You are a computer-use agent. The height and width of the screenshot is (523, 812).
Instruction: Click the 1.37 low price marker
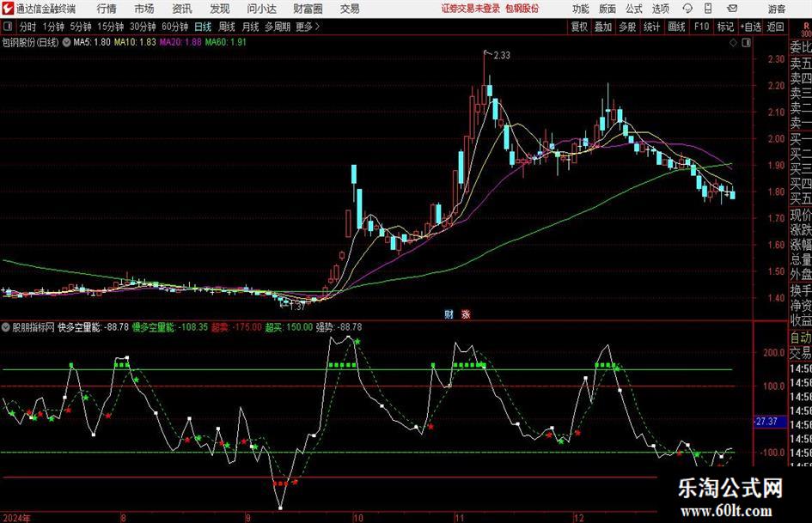pos(297,307)
